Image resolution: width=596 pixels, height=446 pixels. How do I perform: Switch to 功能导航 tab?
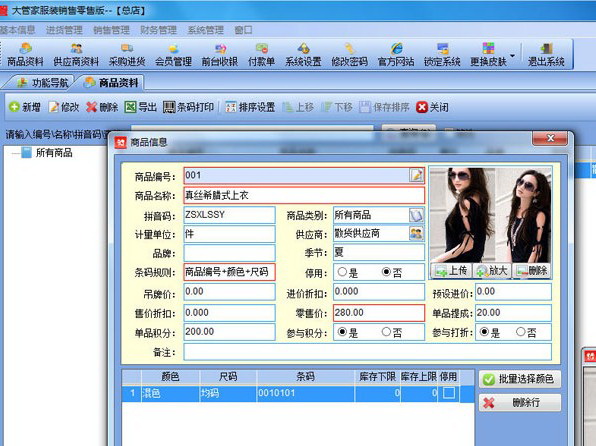[x=43, y=83]
